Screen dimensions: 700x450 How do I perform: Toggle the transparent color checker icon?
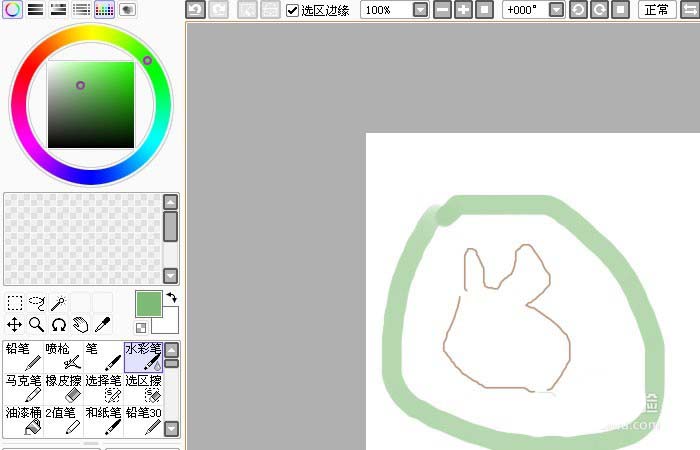(x=141, y=328)
